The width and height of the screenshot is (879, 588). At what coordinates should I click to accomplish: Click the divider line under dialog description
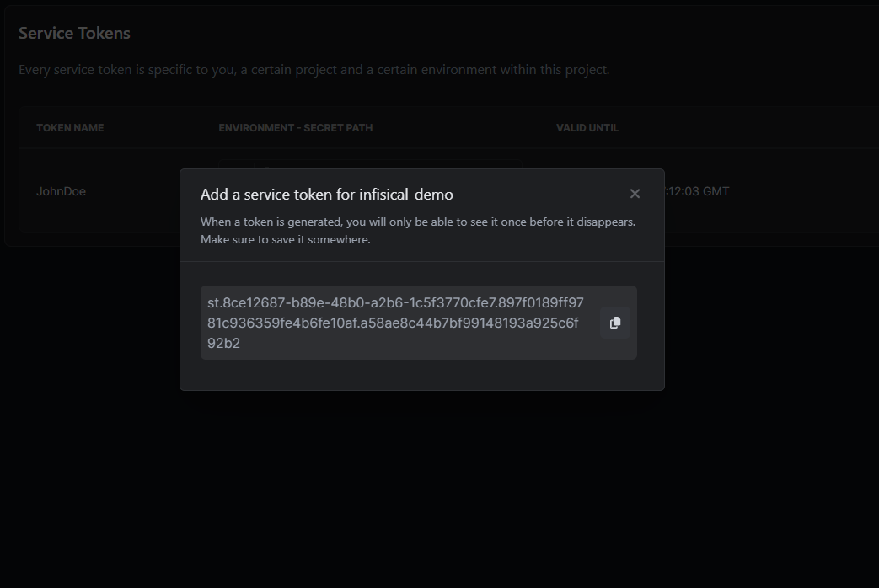(x=421, y=261)
